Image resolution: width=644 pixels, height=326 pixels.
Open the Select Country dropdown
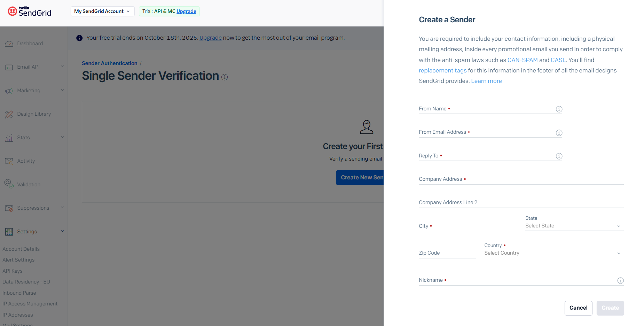[x=554, y=253]
